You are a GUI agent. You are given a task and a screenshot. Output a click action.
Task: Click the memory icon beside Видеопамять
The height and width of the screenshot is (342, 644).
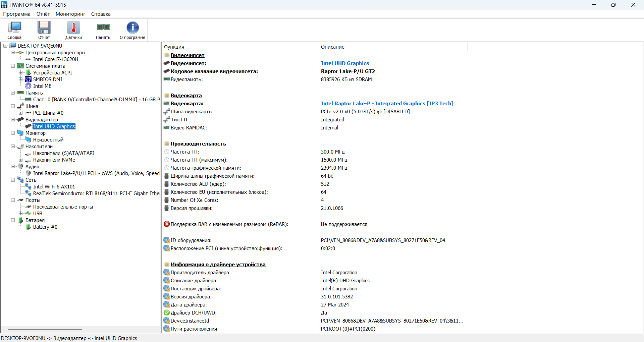coord(167,79)
